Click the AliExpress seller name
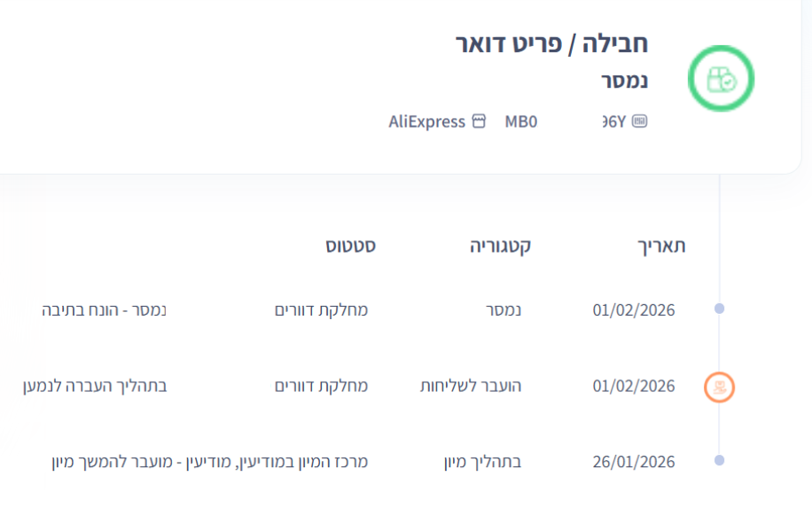The width and height of the screenshot is (812, 508). point(426,121)
